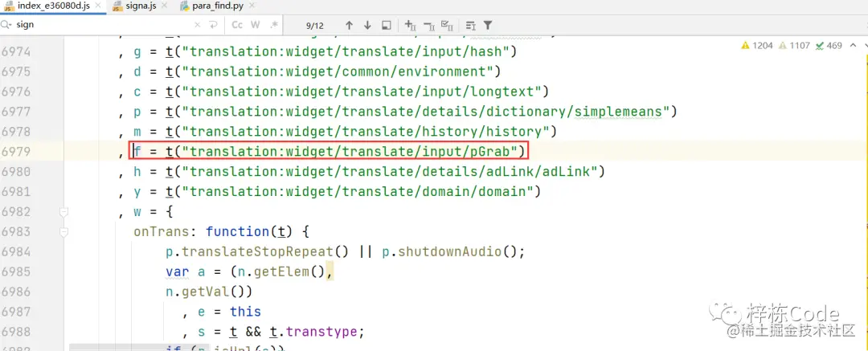Unselect the last occurrence
The height and width of the screenshot is (351, 868).
coord(429,25)
